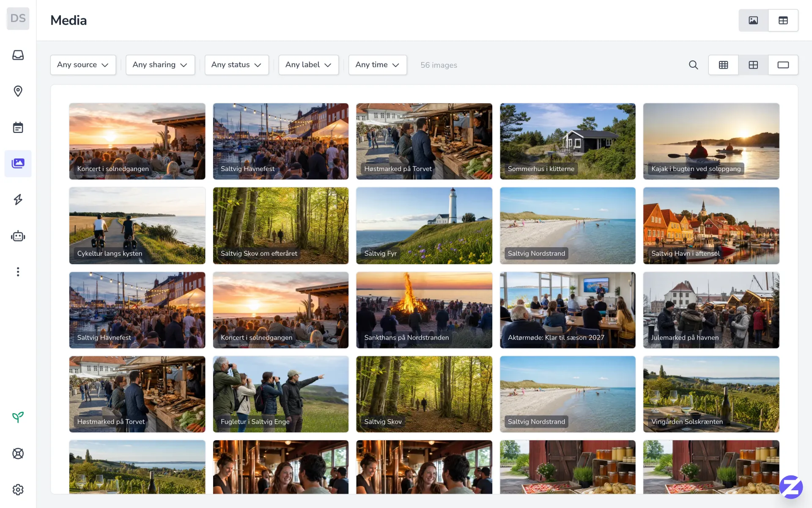Open the Aktørmøde: Klar til sæson 2027 image
The width and height of the screenshot is (812, 508).
point(568,310)
